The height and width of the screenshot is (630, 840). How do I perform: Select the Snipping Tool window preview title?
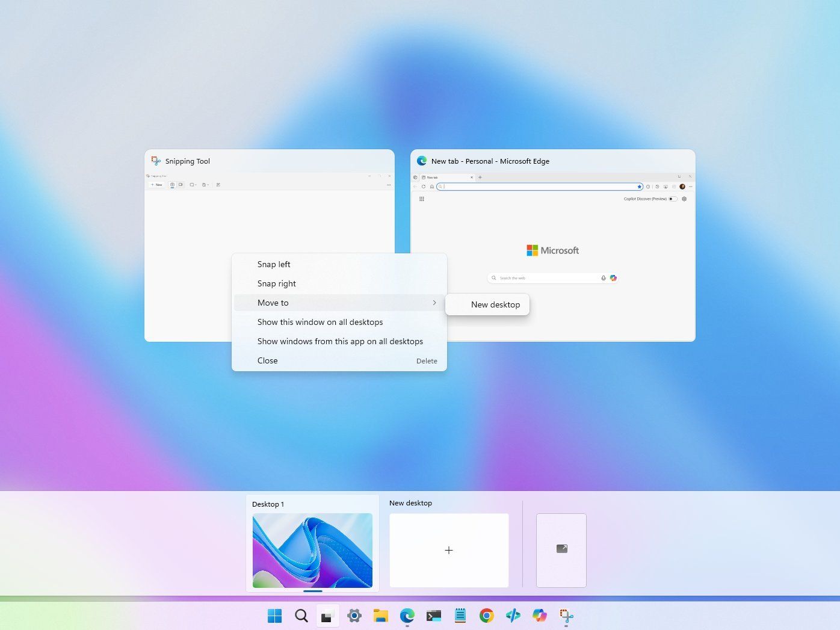188,161
